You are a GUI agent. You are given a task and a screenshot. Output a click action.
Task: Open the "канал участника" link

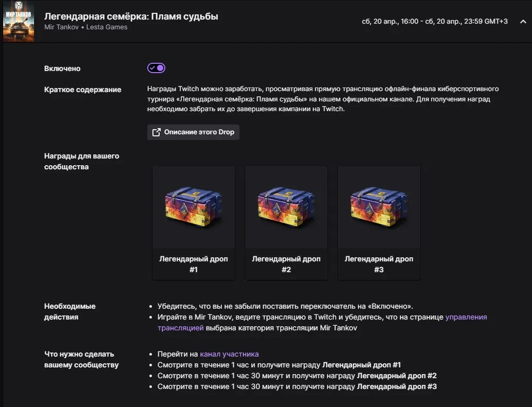tap(229, 354)
